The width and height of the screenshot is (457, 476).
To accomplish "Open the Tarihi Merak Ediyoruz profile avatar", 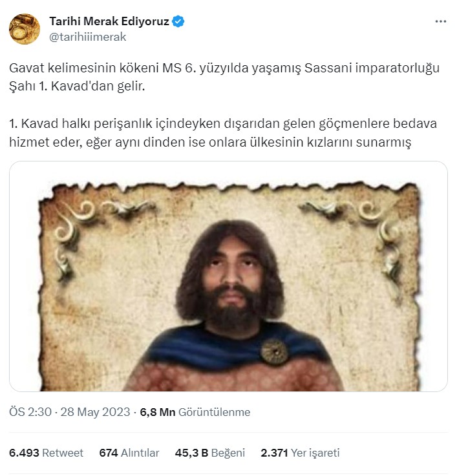I will point(24,29).
